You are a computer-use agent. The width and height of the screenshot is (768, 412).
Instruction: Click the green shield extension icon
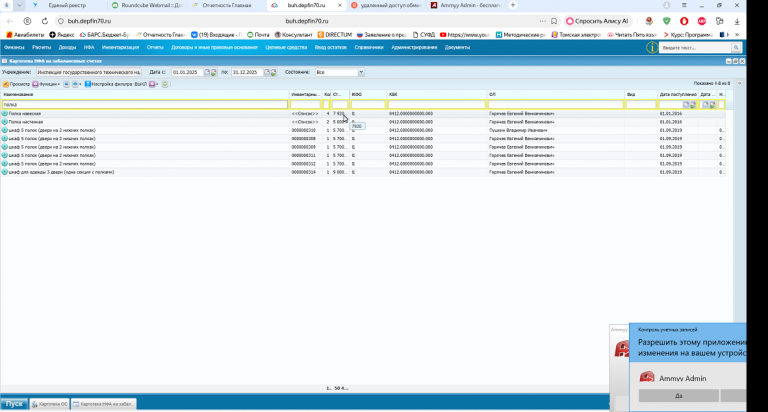[667, 21]
